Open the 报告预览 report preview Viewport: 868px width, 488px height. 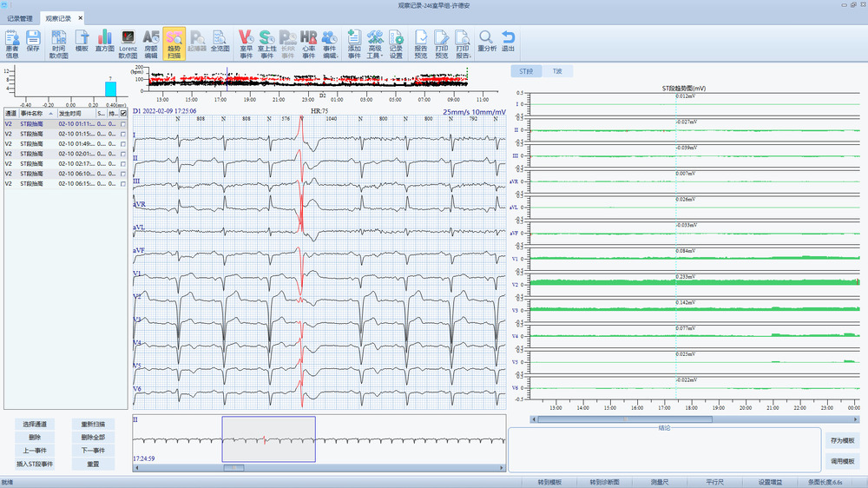point(420,41)
